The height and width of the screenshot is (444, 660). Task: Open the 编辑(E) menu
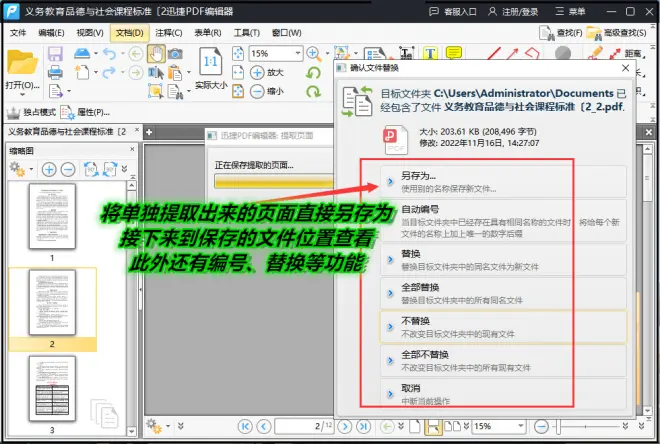point(51,33)
